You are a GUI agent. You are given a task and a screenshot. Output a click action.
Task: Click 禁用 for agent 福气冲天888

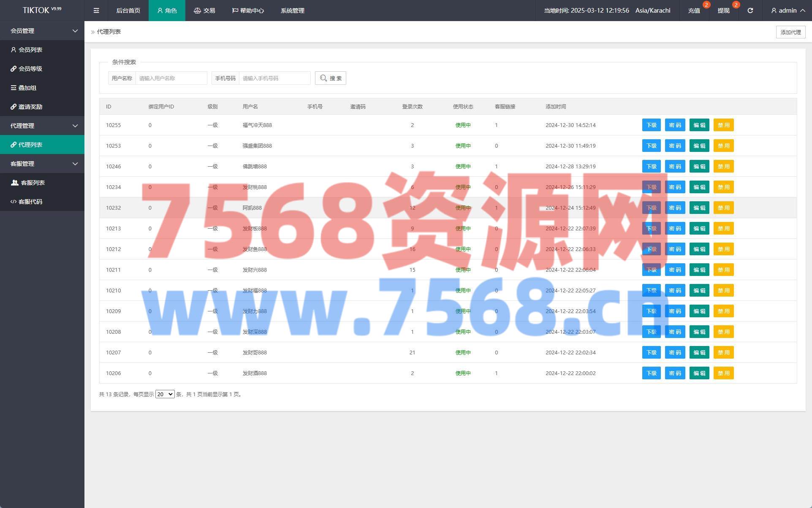pos(723,125)
